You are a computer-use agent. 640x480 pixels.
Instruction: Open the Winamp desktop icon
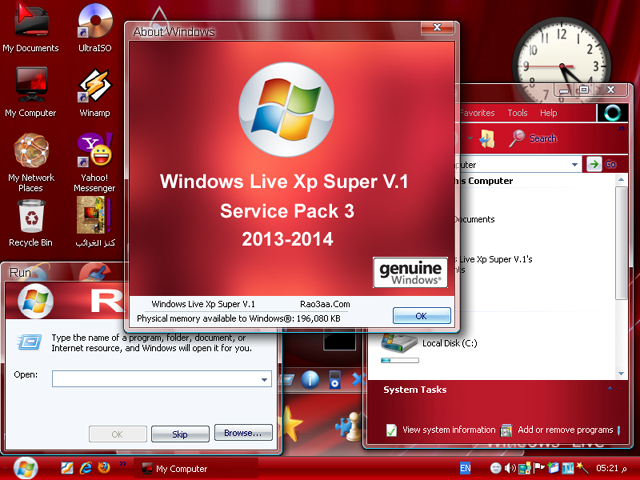[94, 89]
